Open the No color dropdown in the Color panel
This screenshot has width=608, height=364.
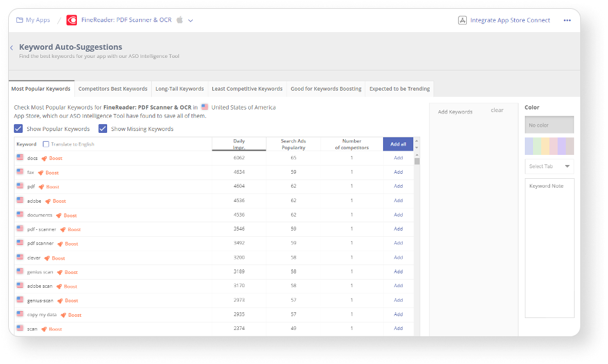(x=548, y=124)
